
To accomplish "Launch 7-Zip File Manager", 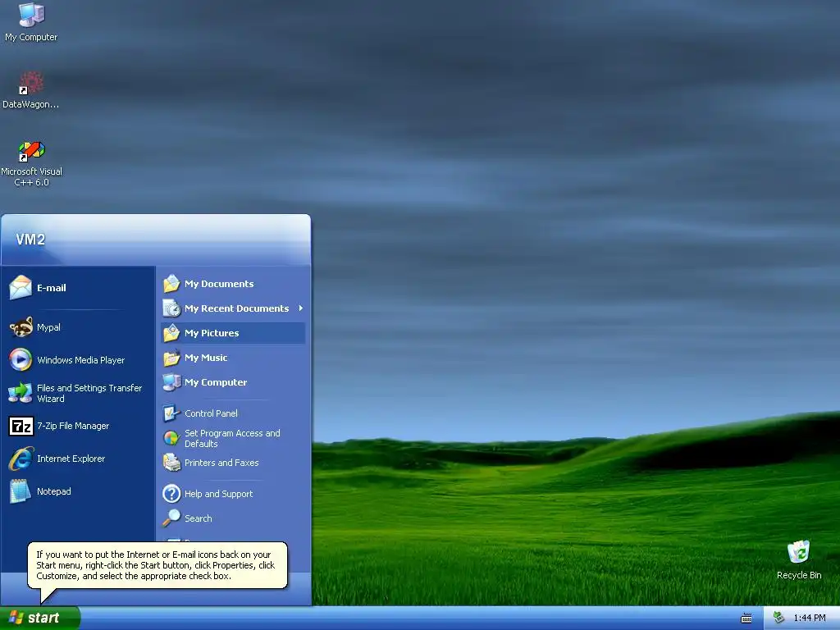I will tap(78, 426).
